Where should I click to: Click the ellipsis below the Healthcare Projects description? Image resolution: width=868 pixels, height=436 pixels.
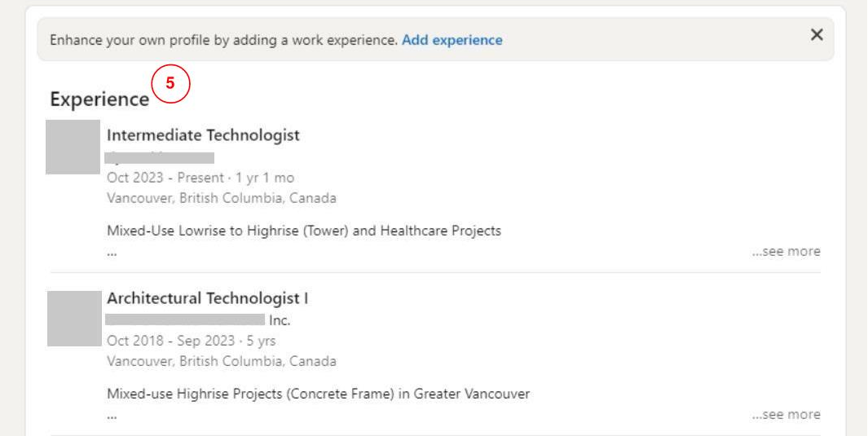tap(112, 253)
